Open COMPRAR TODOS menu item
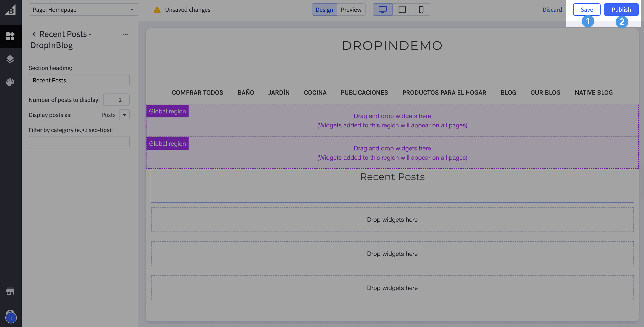This screenshot has height=327, width=644. click(197, 93)
